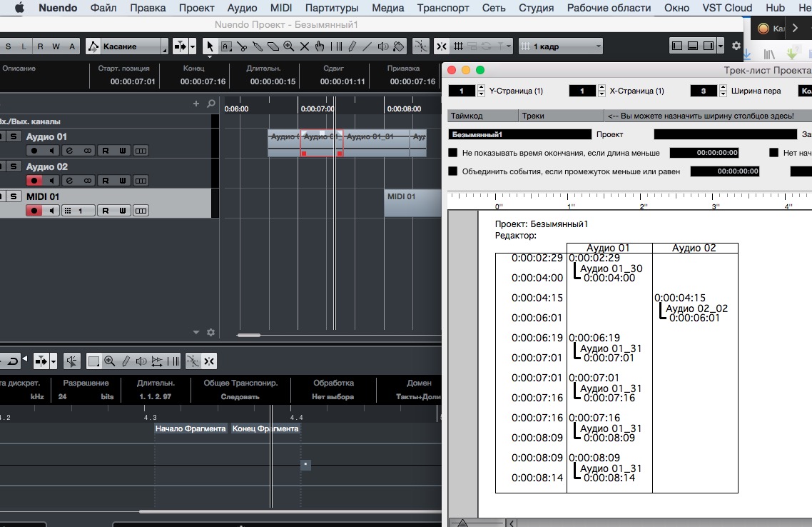Select the Split scissors tool

tap(242, 46)
